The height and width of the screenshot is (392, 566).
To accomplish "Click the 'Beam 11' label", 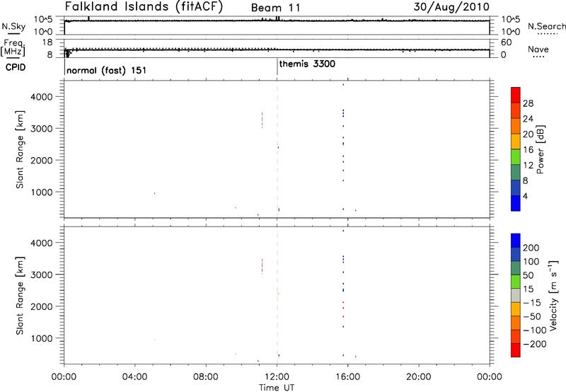I will [x=275, y=8].
